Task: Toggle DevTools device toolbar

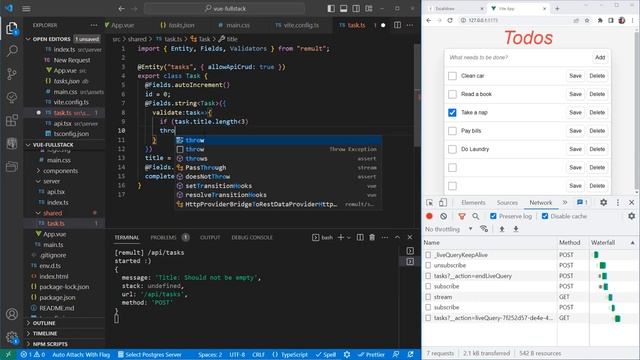Action: coord(443,202)
